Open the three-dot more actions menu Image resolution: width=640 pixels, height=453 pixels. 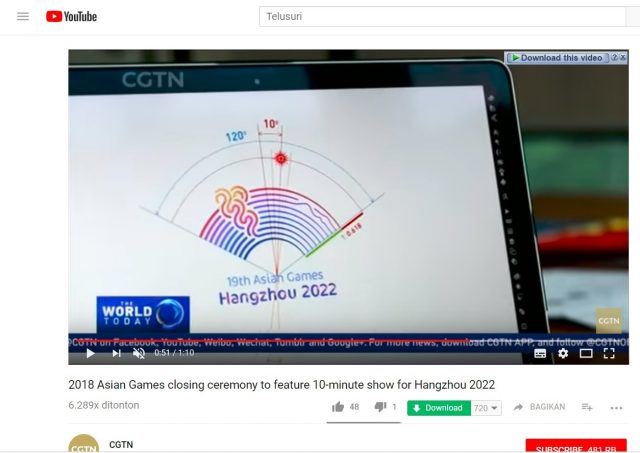point(616,408)
